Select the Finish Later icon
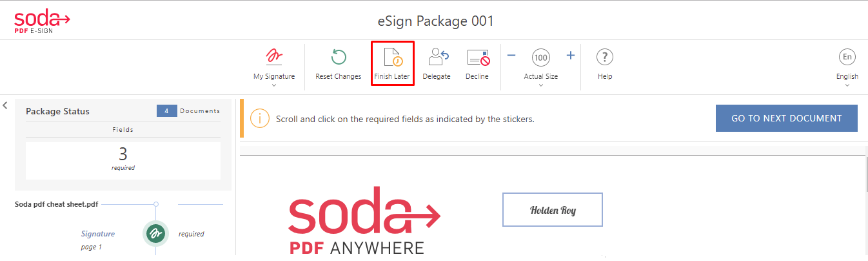The image size is (868, 261). click(x=393, y=57)
